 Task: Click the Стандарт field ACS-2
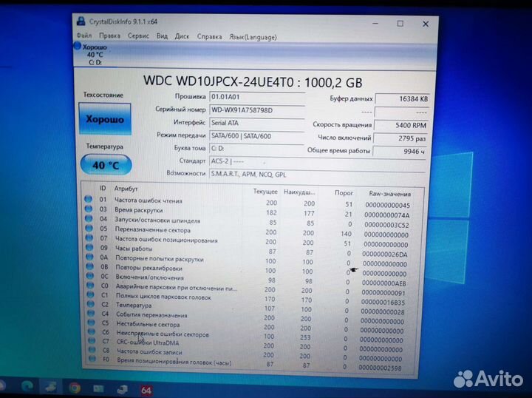[x=317, y=162]
